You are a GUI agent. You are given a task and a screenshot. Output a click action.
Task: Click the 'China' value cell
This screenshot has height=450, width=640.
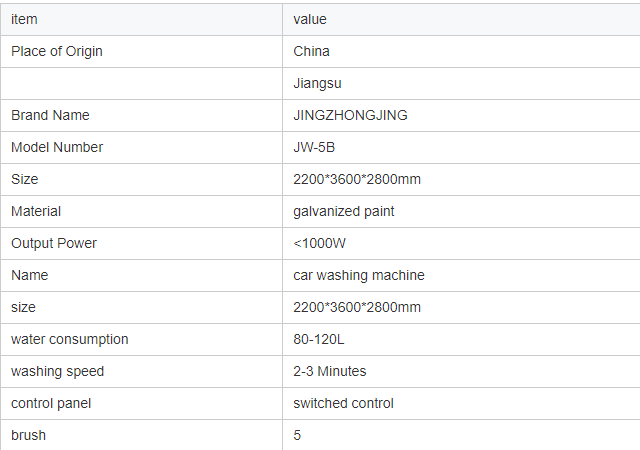(311, 51)
